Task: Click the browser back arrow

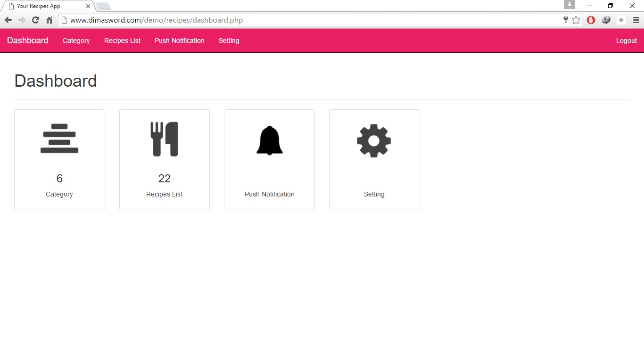Action: (8, 20)
